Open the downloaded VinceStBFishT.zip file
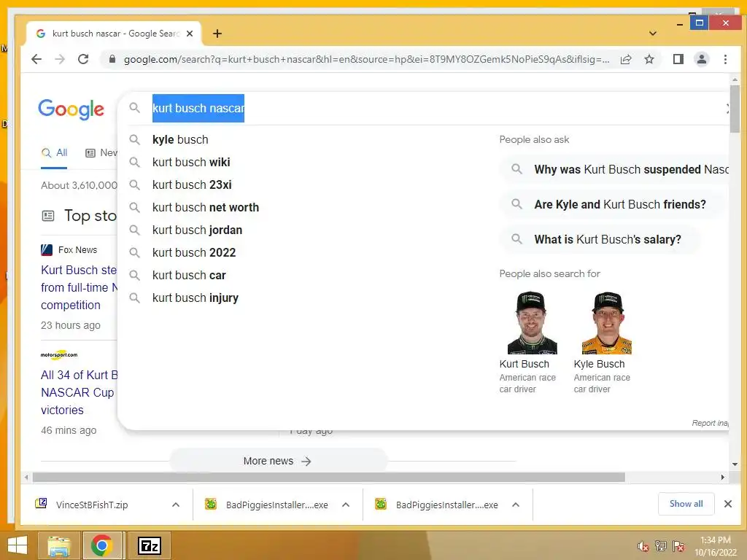The image size is (747, 560). [91, 505]
